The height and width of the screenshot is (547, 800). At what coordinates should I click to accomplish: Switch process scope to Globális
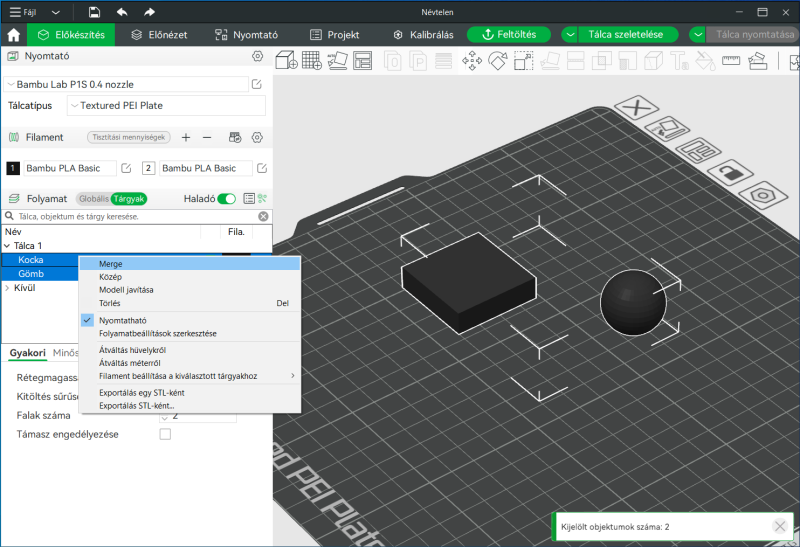click(x=94, y=198)
